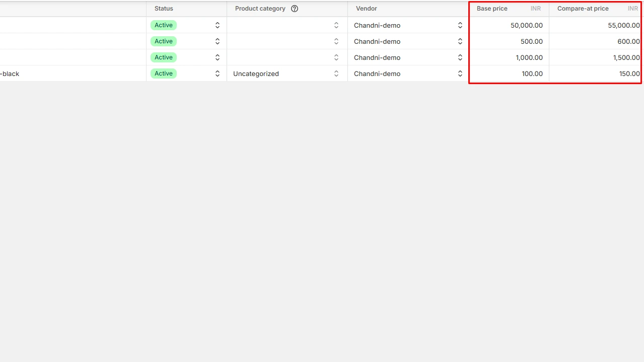Edit base price 50,000.00 cell
Viewport: 644px width, 362px height.
click(509, 25)
